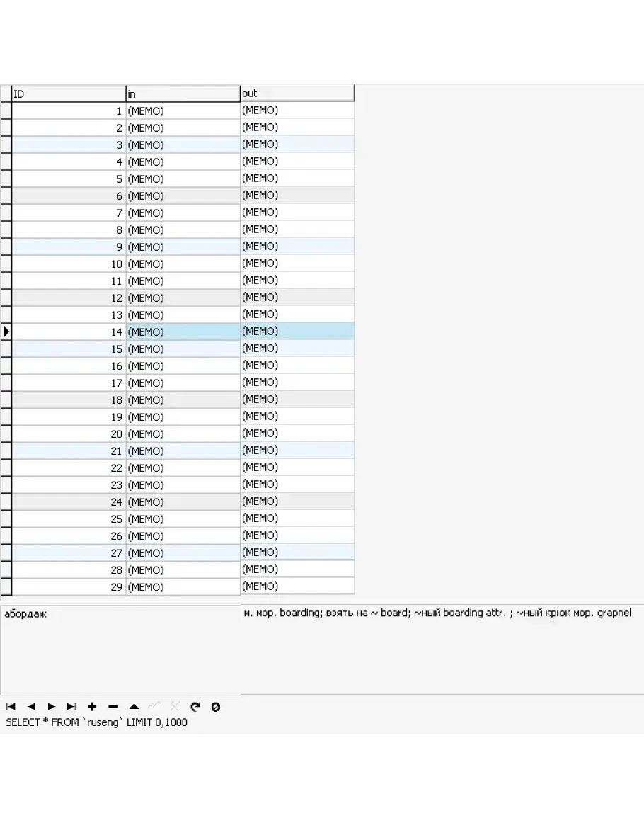This screenshot has height=818, width=644.
Task: Delete record with minus icon
Action: [x=113, y=707]
